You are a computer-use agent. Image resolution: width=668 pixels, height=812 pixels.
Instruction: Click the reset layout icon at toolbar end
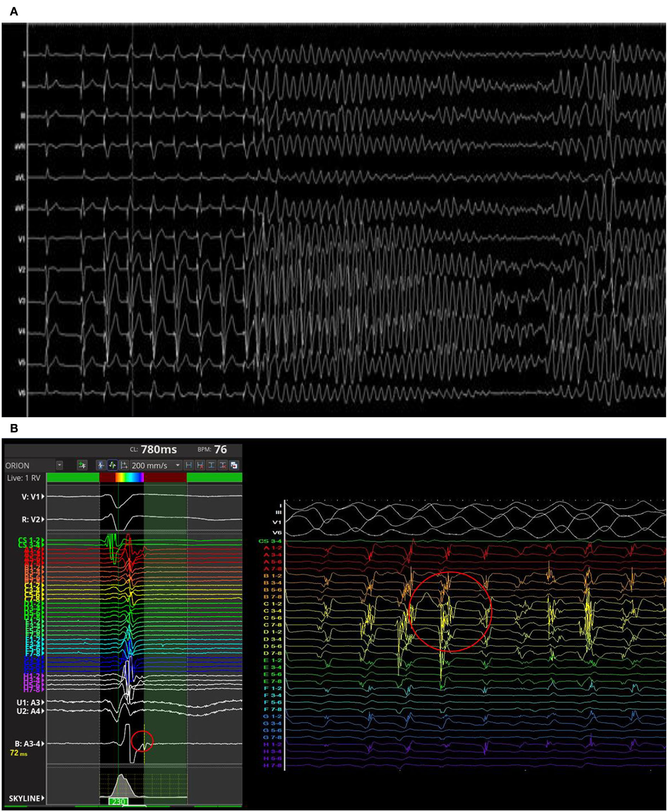point(234,466)
